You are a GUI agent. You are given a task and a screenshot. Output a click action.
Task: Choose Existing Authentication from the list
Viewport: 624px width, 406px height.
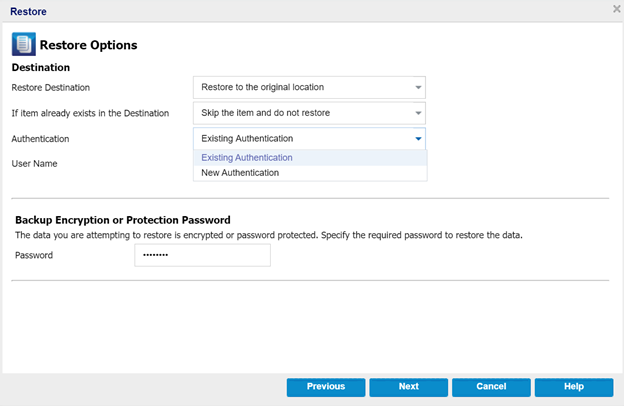[x=310, y=158]
